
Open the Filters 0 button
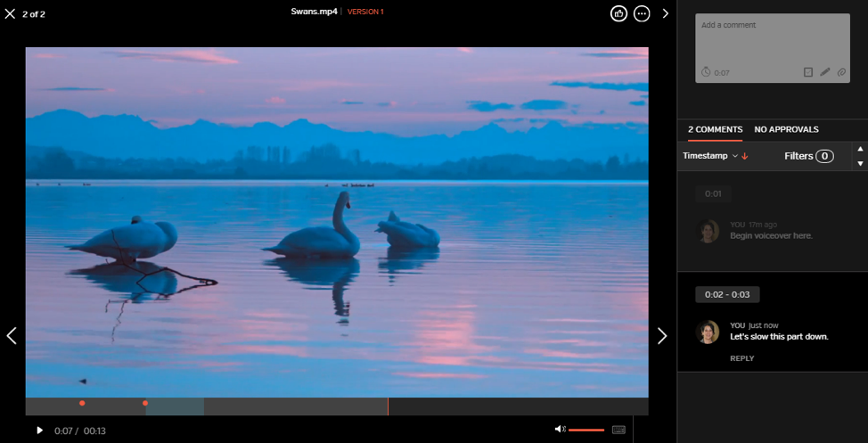(809, 156)
